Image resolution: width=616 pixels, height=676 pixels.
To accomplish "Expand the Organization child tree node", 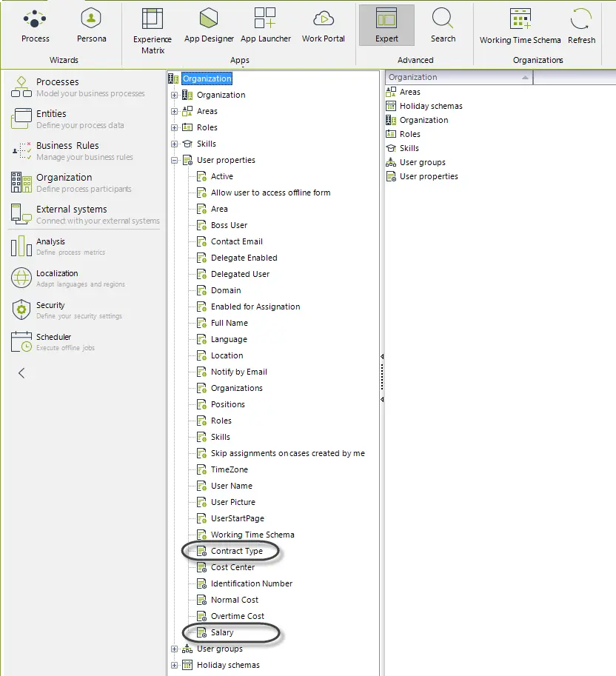I will [x=174, y=95].
